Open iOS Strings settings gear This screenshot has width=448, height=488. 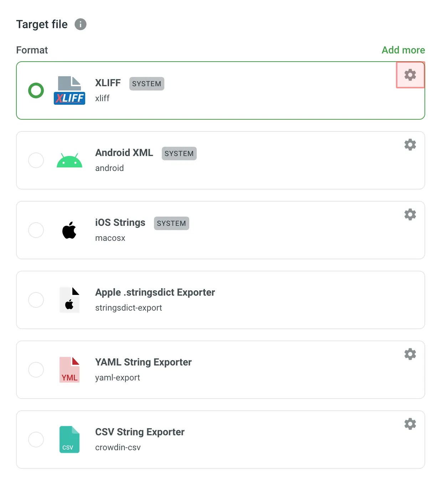410,214
